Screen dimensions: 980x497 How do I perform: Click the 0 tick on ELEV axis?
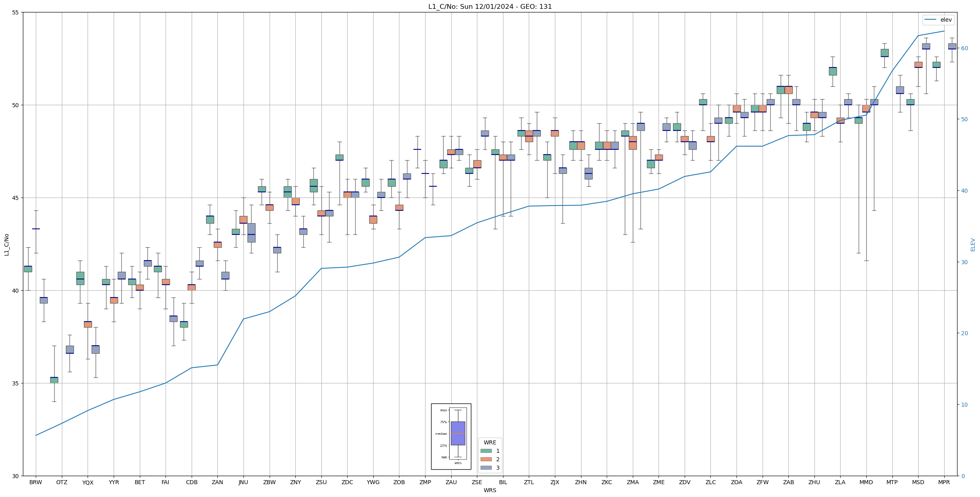(x=962, y=476)
